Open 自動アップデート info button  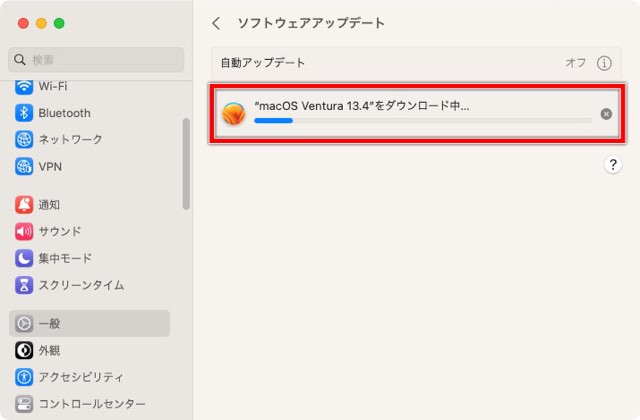[x=604, y=63]
